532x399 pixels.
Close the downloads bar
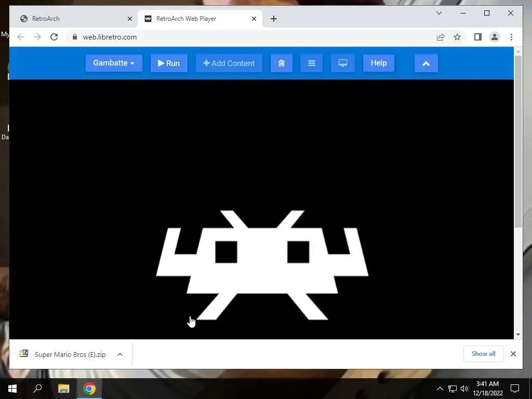tap(513, 354)
